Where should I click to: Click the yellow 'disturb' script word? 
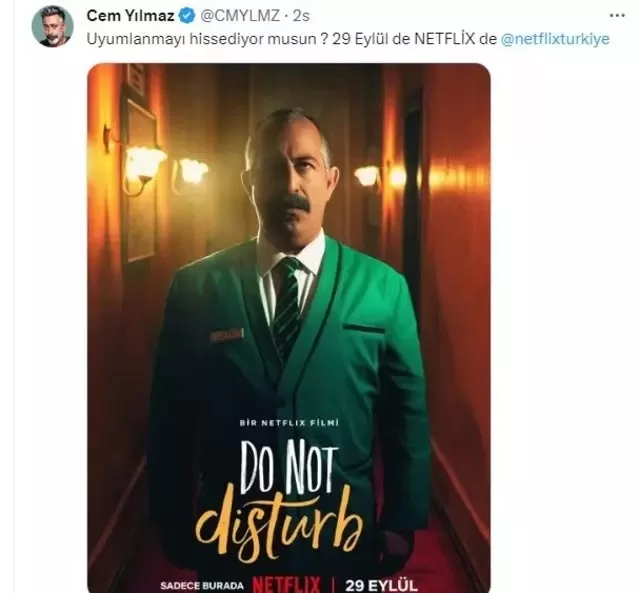tap(279, 523)
